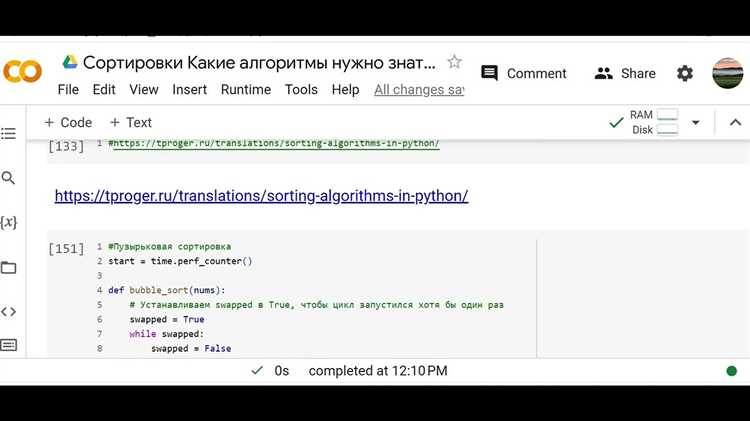Collapse the header with the up chevron

735,122
